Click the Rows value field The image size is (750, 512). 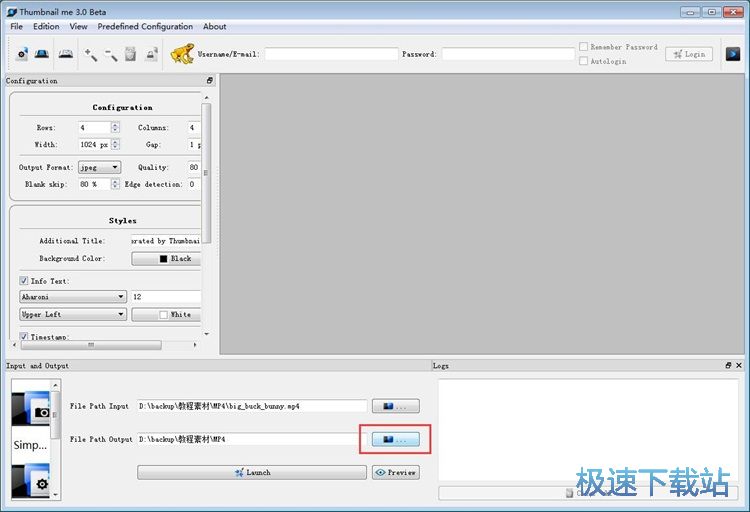[95, 127]
